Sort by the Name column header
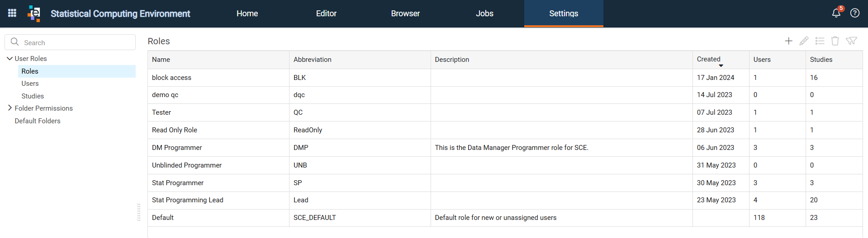The height and width of the screenshot is (238, 868). point(218,60)
